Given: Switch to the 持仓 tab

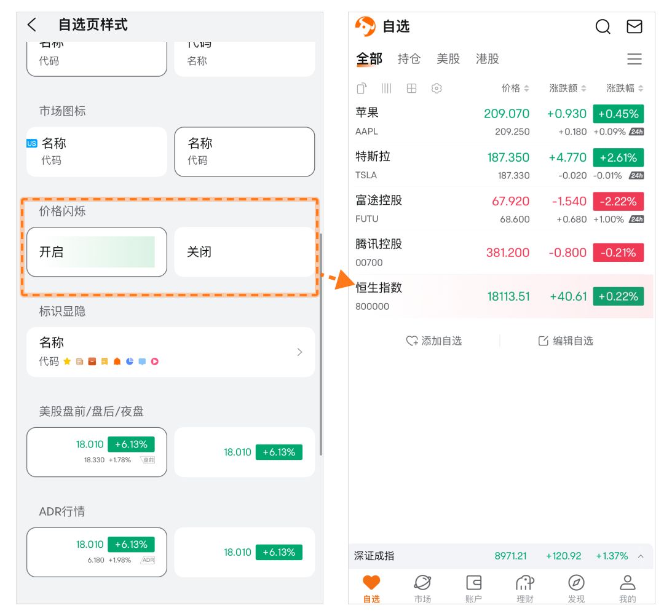Looking at the screenshot, I should click(409, 59).
